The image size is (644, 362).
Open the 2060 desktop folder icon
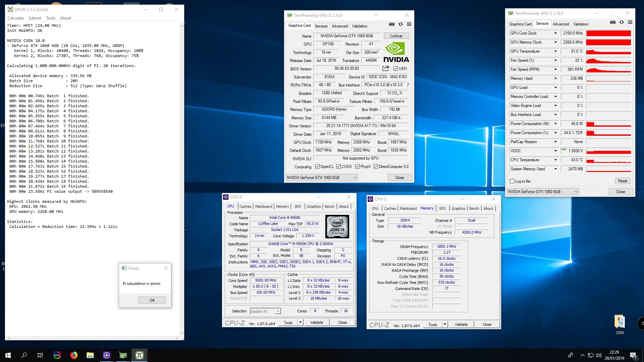[x=620, y=324]
